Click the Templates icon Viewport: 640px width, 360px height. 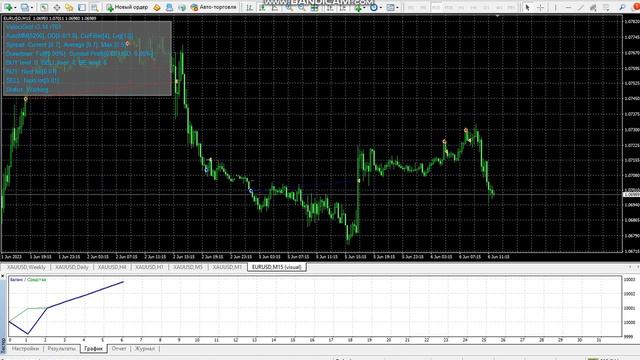[x=391, y=7]
